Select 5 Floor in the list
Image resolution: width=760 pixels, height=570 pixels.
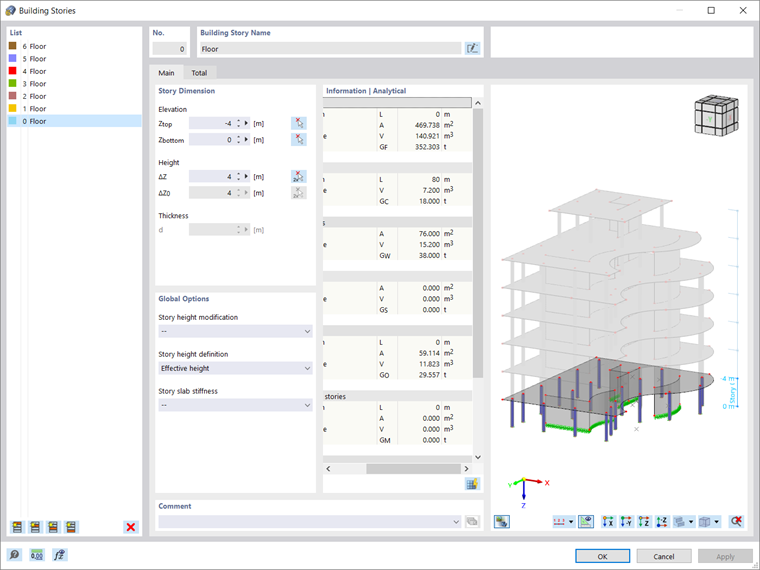74,59
